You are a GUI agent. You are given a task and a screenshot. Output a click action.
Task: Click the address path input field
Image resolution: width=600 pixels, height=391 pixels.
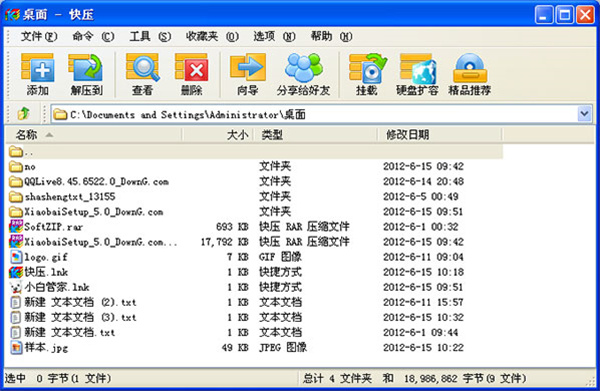click(314, 114)
